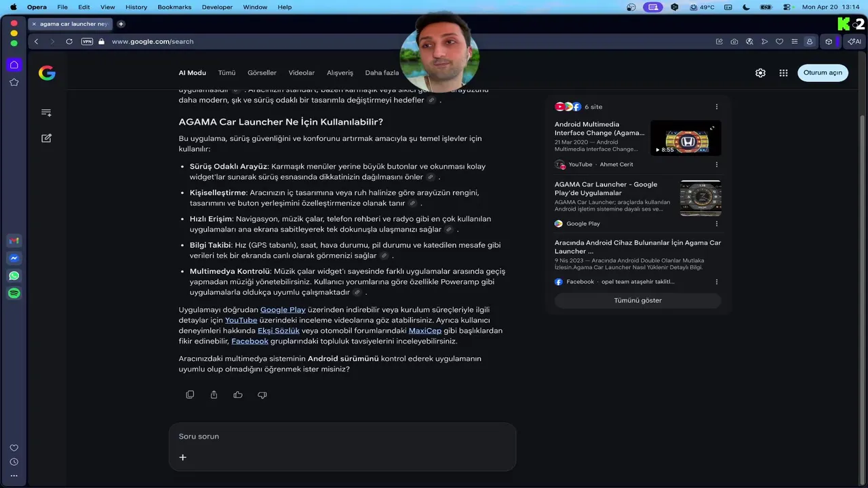The image size is (868, 488).
Task: Toggle the VPN badge in address bar
Action: (x=87, y=41)
